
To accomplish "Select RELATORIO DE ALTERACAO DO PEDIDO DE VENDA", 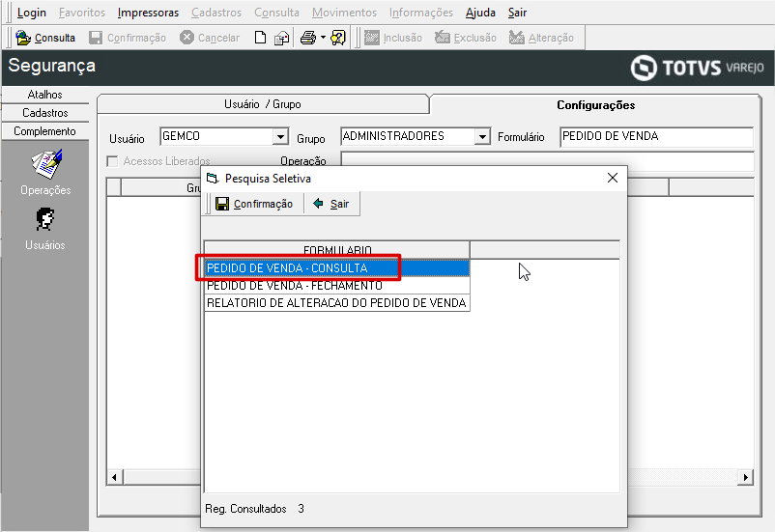I will [x=337, y=303].
